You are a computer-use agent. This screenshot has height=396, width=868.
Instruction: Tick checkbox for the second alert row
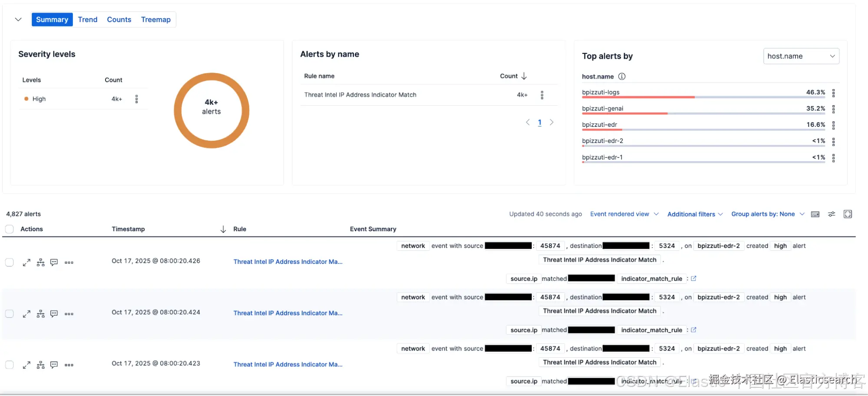coord(10,314)
